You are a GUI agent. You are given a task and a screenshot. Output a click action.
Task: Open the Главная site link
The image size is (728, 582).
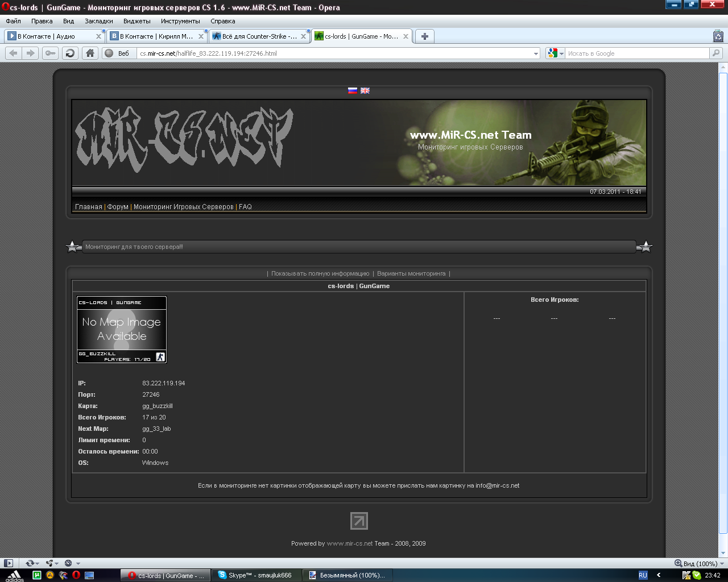89,207
